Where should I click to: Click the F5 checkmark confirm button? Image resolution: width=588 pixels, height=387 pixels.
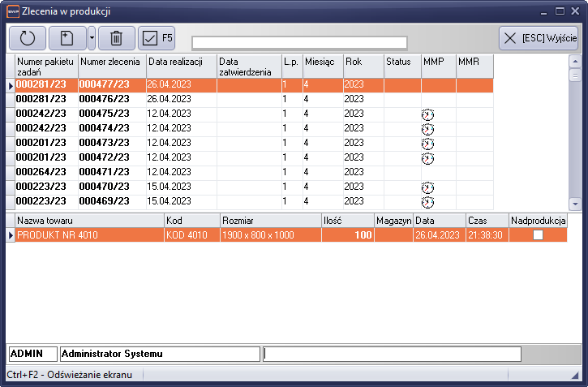click(157, 37)
